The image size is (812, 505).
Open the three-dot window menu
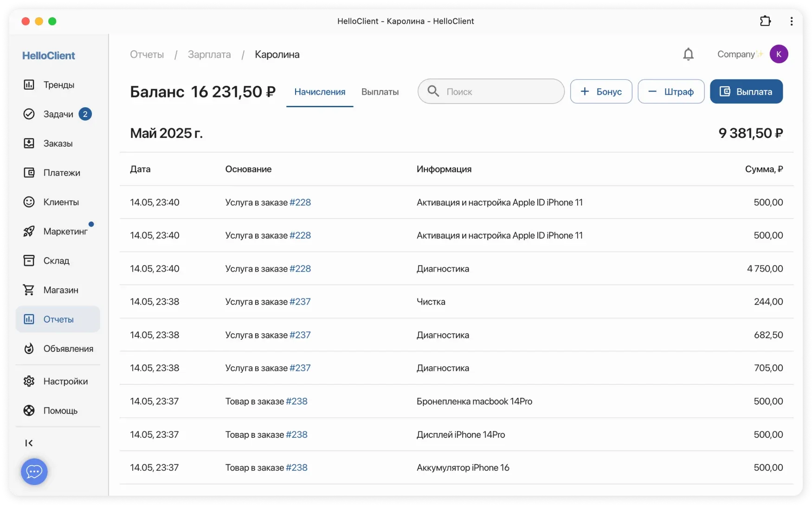point(792,21)
